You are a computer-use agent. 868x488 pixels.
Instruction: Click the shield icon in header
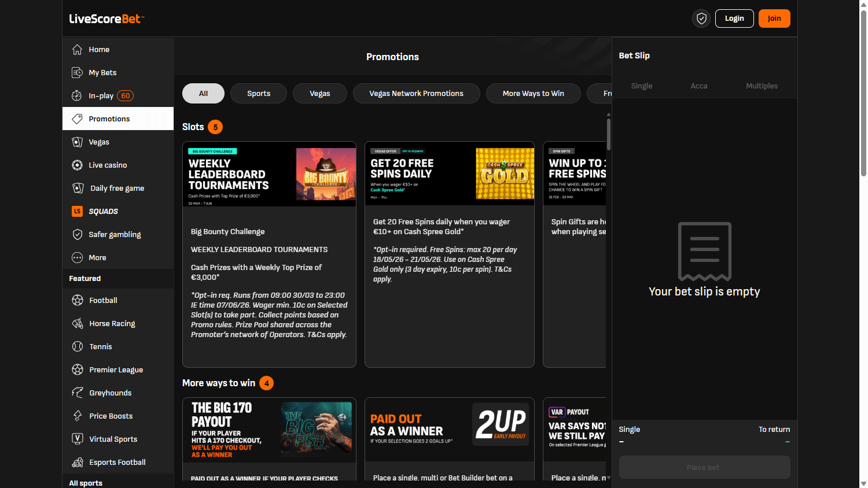tap(701, 19)
